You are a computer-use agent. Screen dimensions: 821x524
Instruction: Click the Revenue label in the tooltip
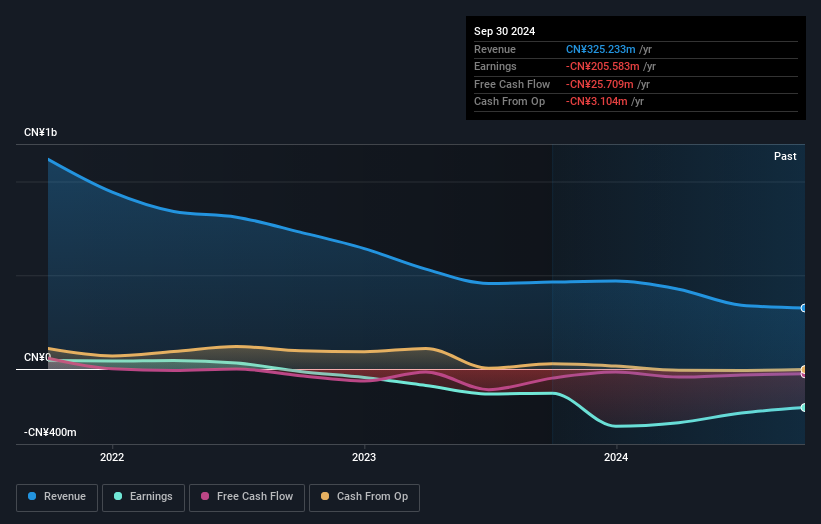[495, 49]
